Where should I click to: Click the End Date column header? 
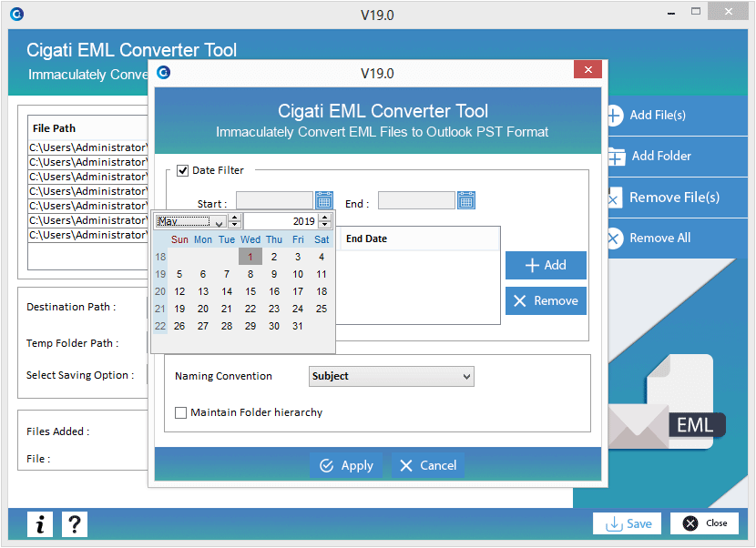pyautogui.click(x=419, y=239)
